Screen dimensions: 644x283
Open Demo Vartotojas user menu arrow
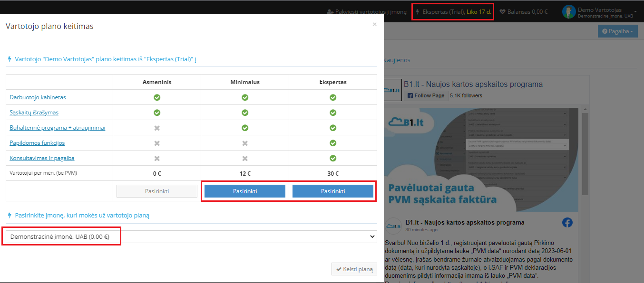click(x=635, y=11)
